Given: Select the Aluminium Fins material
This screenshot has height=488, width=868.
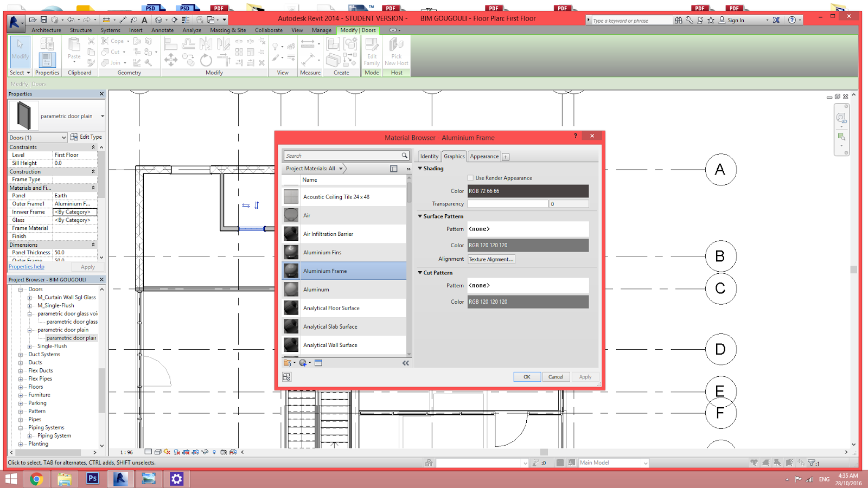Looking at the screenshot, I should coord(344,253).
